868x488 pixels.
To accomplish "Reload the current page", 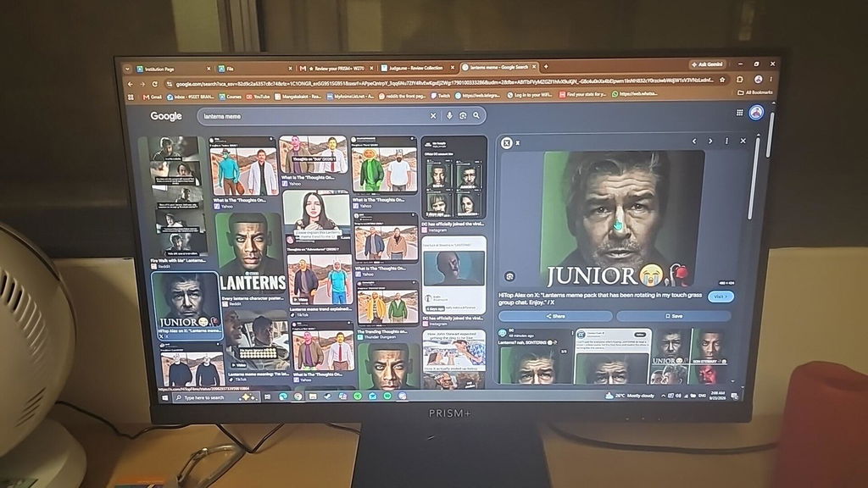I will pos(155,84).
